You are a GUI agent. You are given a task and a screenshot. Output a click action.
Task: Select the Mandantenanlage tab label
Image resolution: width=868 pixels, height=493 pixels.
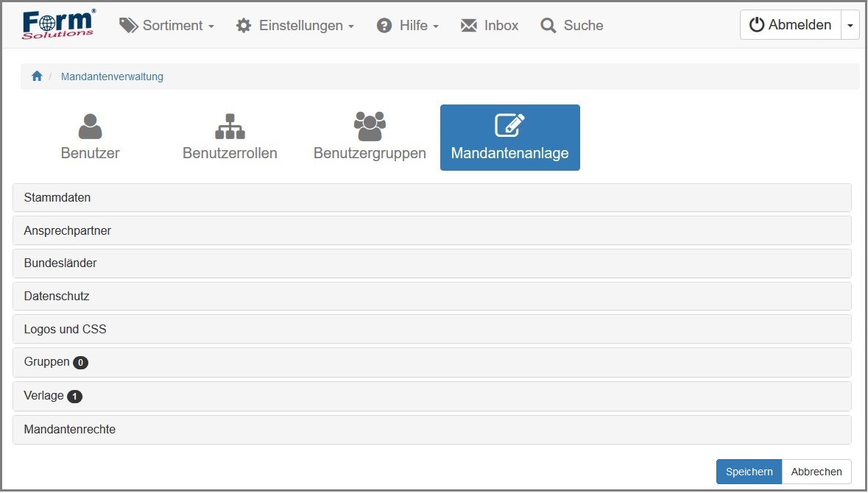click(x=510, y=153)
